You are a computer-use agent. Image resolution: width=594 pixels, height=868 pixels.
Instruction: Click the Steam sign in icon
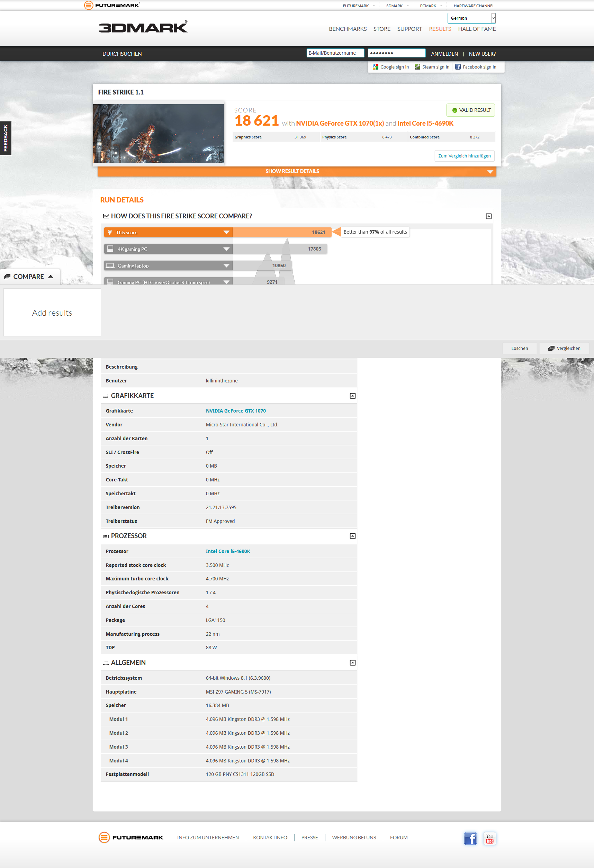click(417, 67)
